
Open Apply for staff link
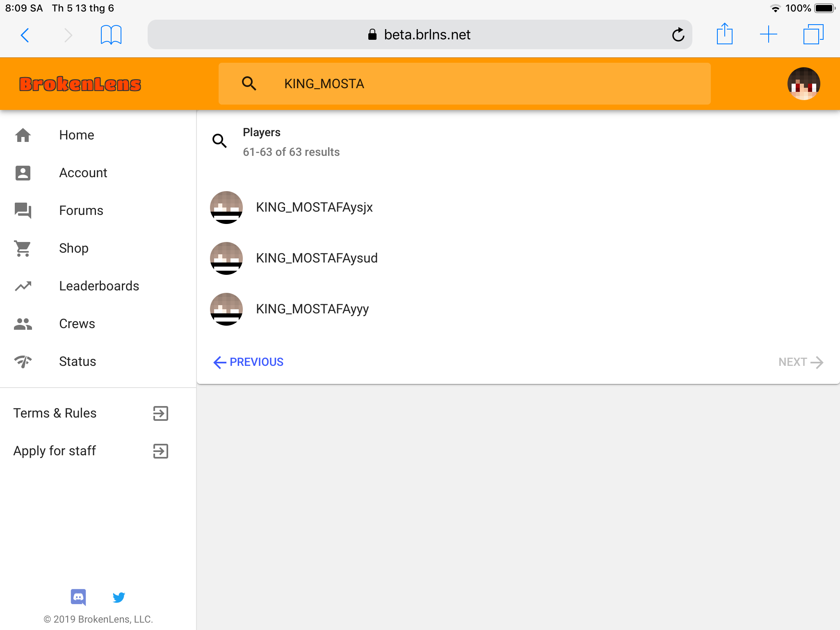(91, 451)
